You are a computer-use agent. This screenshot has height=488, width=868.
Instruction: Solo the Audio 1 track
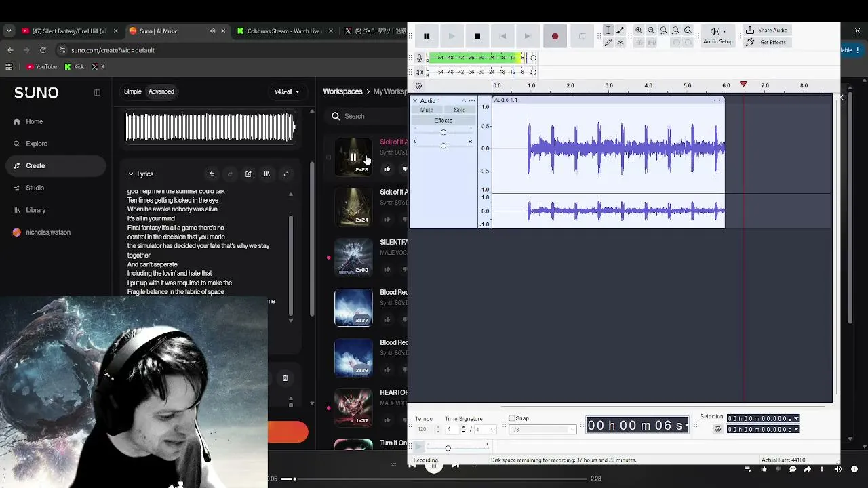coord(460,110)
